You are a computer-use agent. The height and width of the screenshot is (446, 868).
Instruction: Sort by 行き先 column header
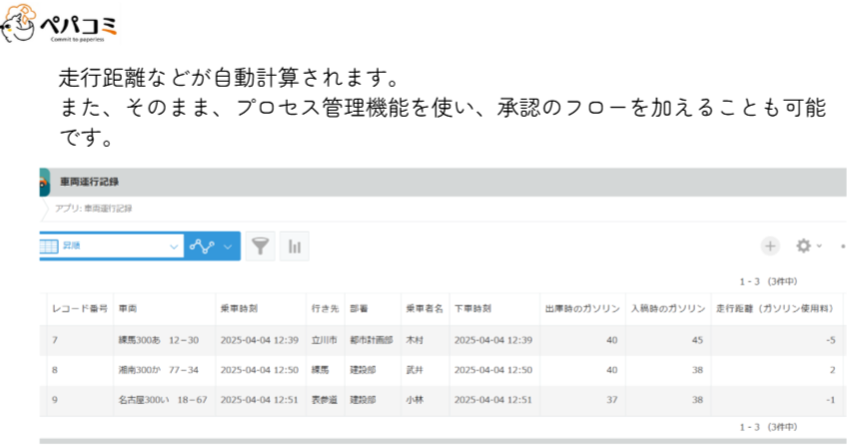(325, 309)
